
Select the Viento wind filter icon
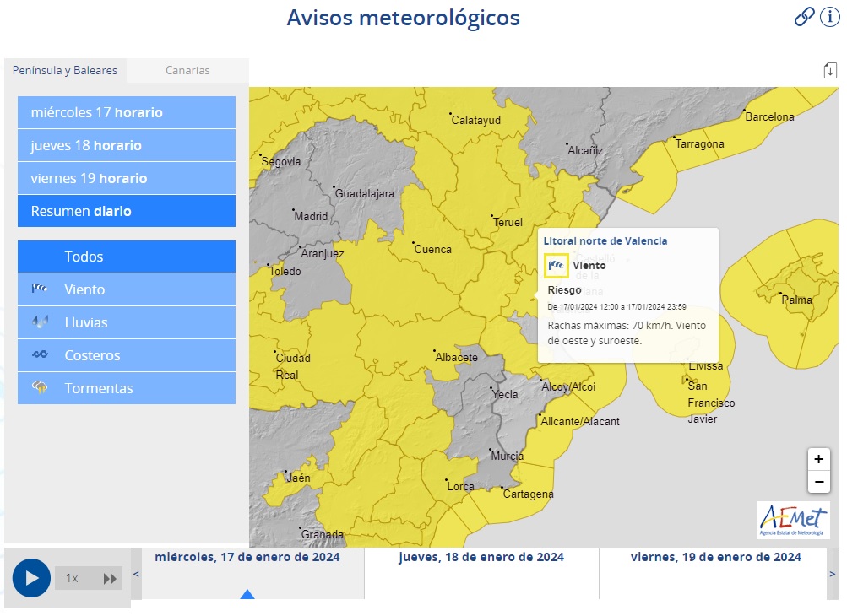point(38,289)
